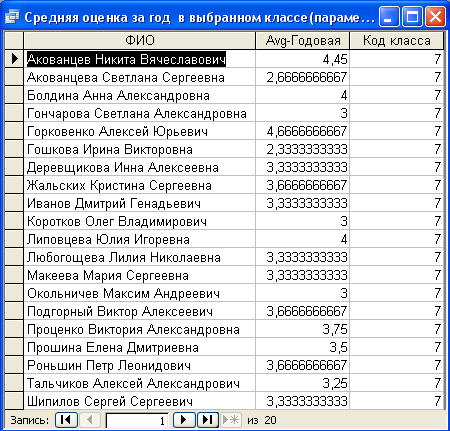
Task: Click cell Коротков Олег Владимирович
Action: coord(140,221)
